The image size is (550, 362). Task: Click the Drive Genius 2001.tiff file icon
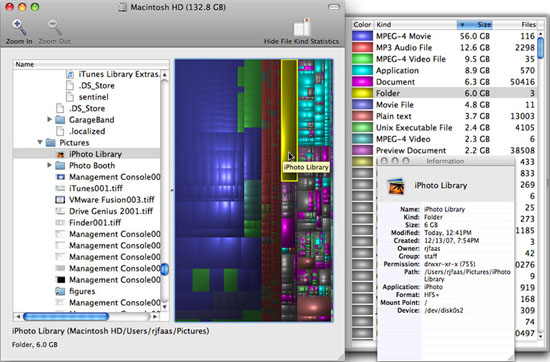point(60,211)
